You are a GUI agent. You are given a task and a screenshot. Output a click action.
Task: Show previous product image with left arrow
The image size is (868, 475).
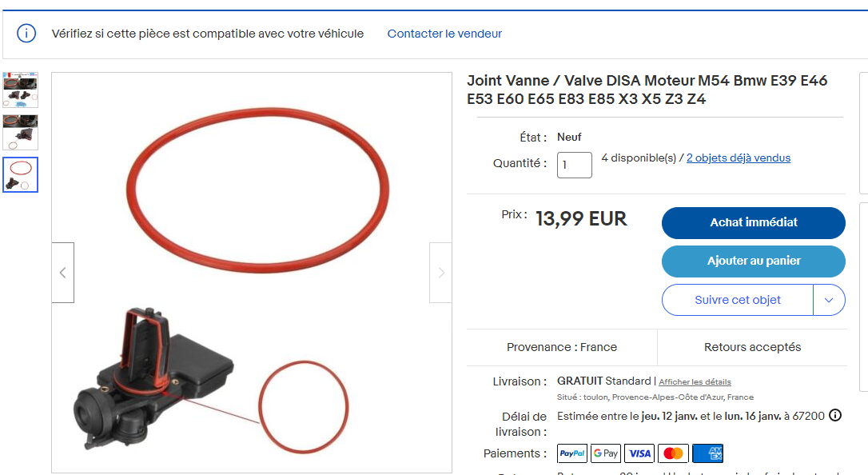tap(63, 273)
